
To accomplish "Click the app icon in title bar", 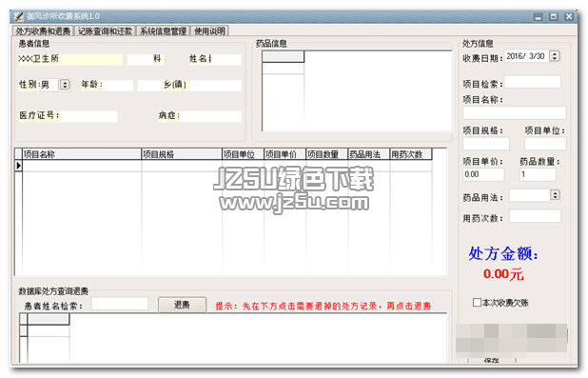I will coord(18,16).
